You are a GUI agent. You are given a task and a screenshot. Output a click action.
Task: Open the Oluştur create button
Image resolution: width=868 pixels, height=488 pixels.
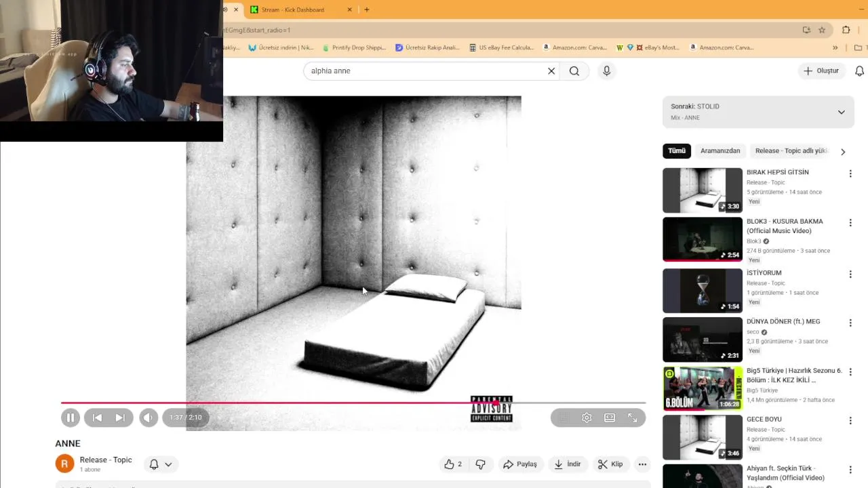(821, 70)
